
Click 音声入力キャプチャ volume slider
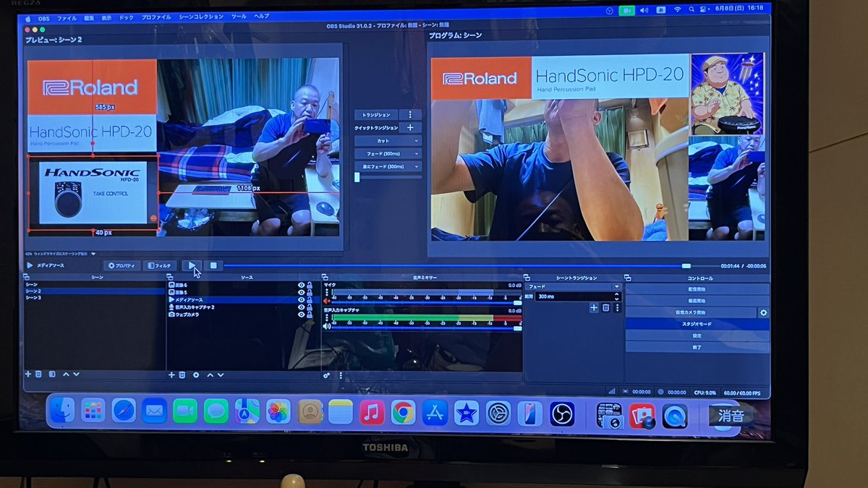point(426,328)
